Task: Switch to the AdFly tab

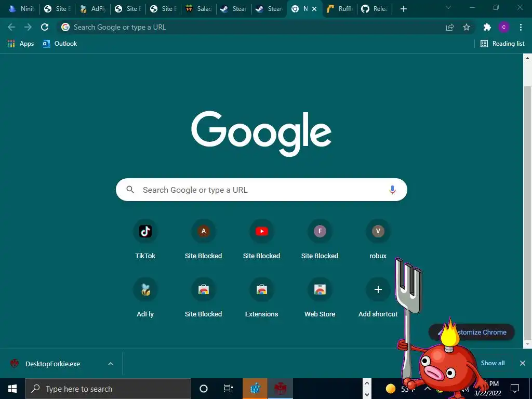Action: [x=92, y=9]
